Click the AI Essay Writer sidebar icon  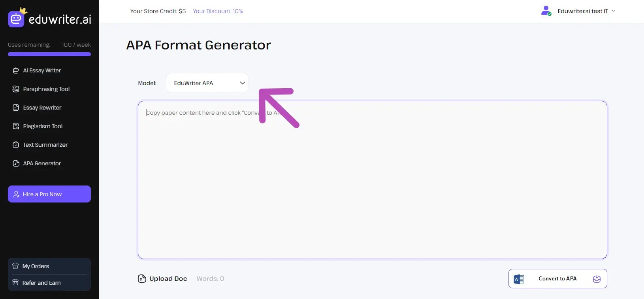pyautogui.click(x=16, y=70)
